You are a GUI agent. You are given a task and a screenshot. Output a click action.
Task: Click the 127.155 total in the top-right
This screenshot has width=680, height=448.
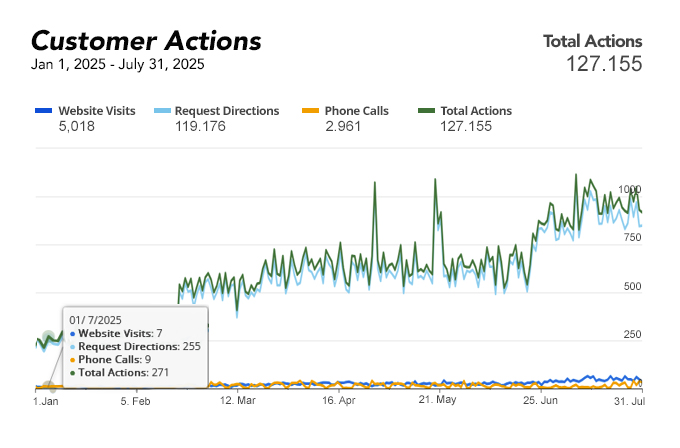pos(603,64)
